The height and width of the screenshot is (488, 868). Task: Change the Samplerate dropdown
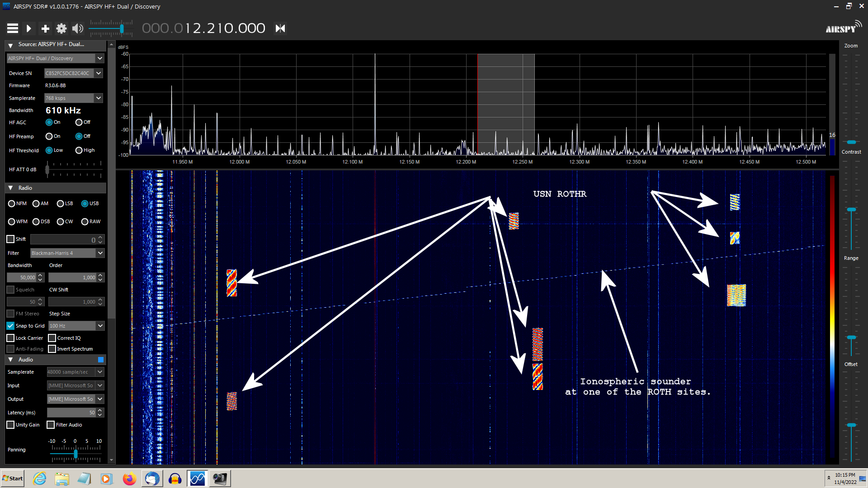pyautogui.click(x=99, y=98)
